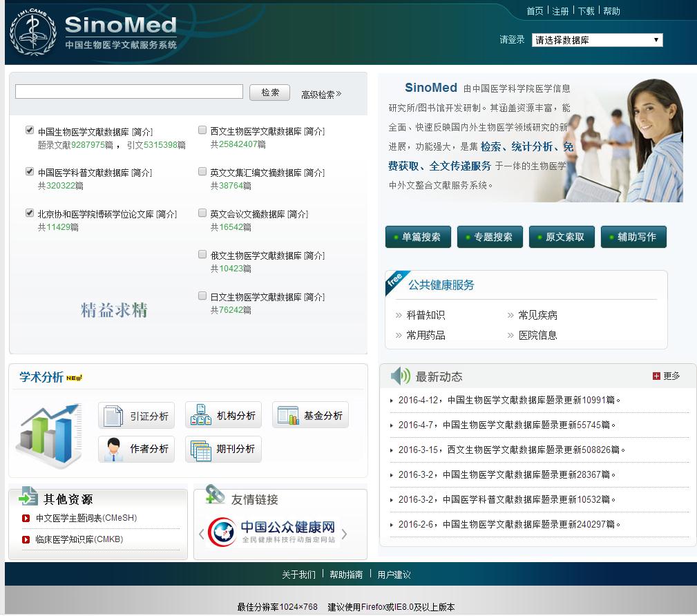Select the author analysis (作者分析) person icon
697x616 pixels.
click(x=113, y=449)
